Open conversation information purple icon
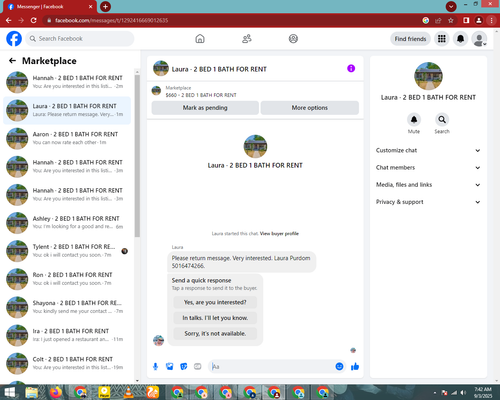 coord(351,68)
